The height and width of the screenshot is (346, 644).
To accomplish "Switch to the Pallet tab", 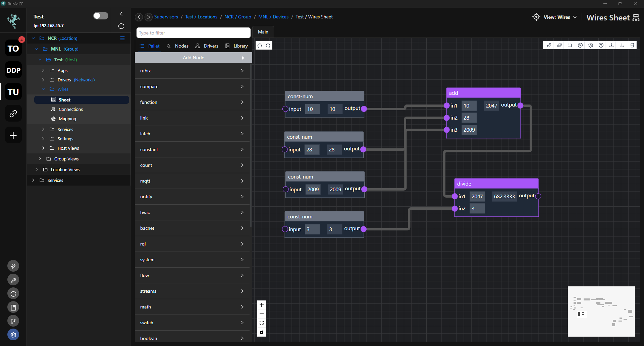I will point(150,46).
